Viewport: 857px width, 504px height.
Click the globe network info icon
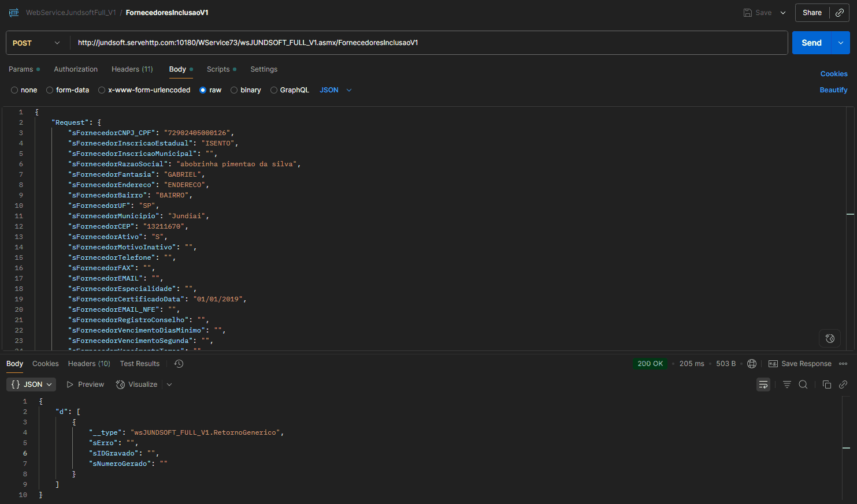point(752,364)
